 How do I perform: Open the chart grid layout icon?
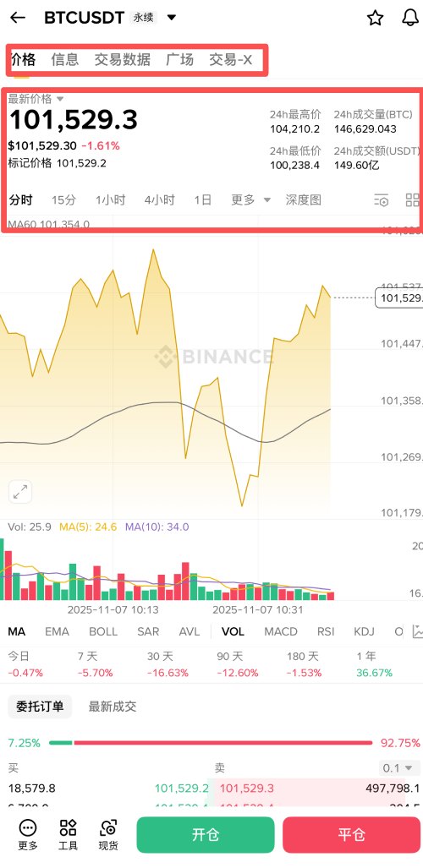coord(413,200)
